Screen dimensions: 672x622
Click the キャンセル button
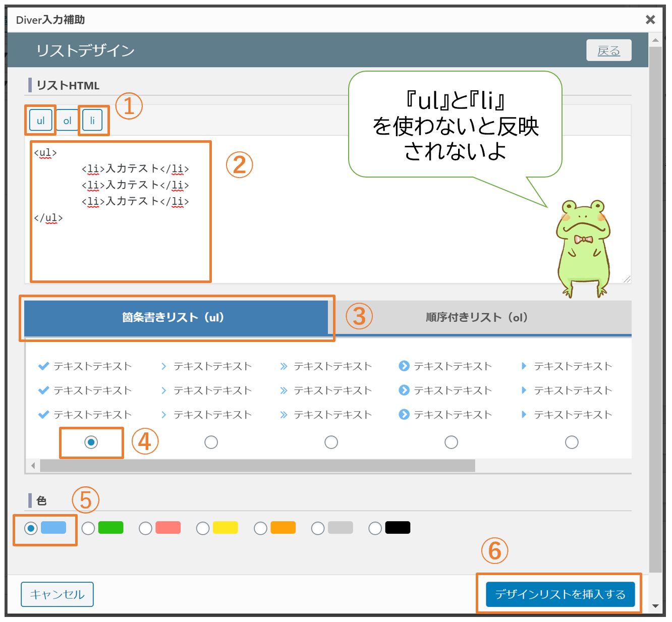[x=57, y=594]
